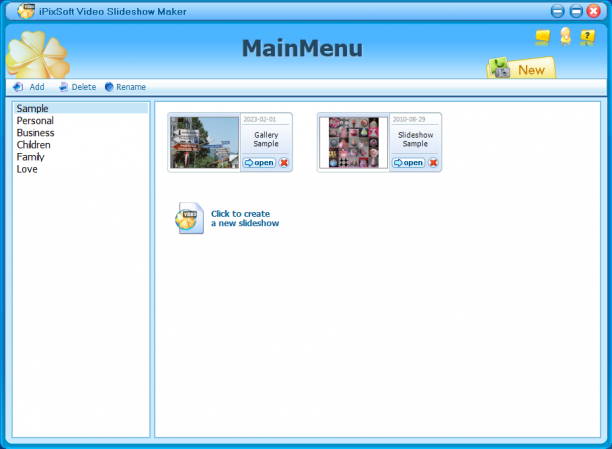
Task: Maximize window using middle title bar button
Action: tap(576, 11)
